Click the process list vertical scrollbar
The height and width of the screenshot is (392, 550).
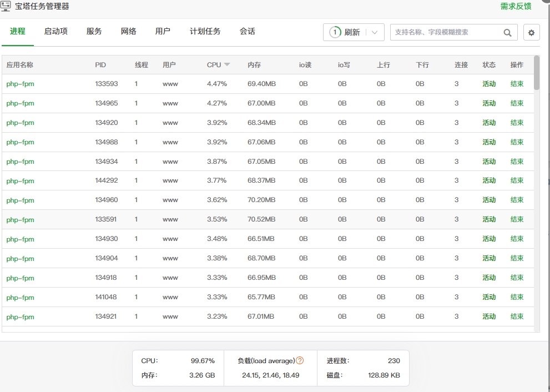[536, 73]
